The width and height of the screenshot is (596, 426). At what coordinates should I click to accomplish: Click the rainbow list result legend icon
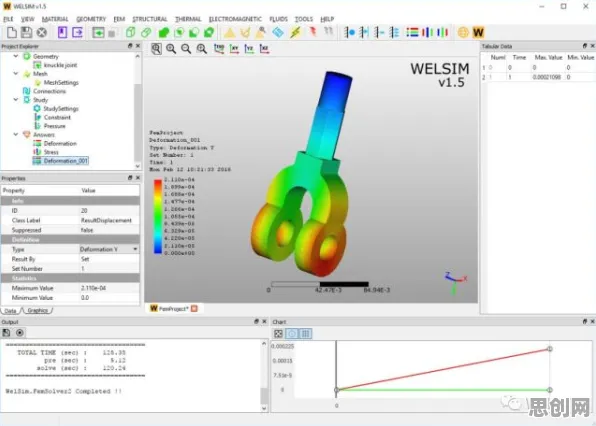pos(412,33)
